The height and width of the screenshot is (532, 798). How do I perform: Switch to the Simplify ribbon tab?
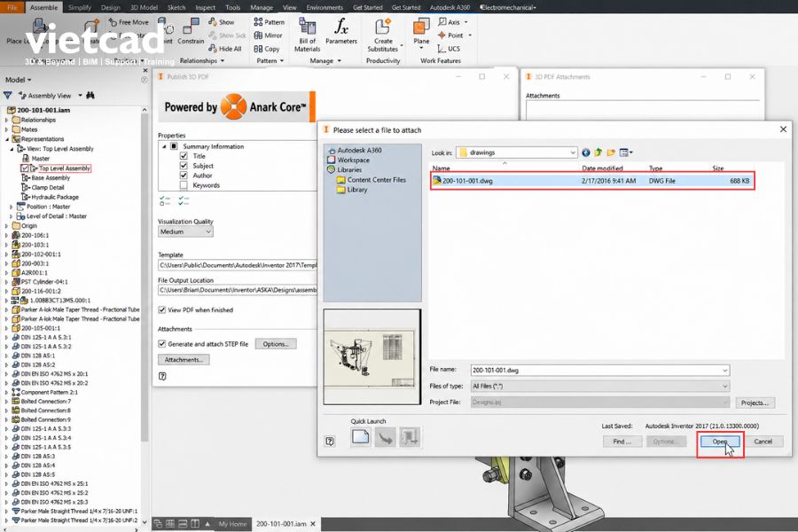click(x=80, y=7)
